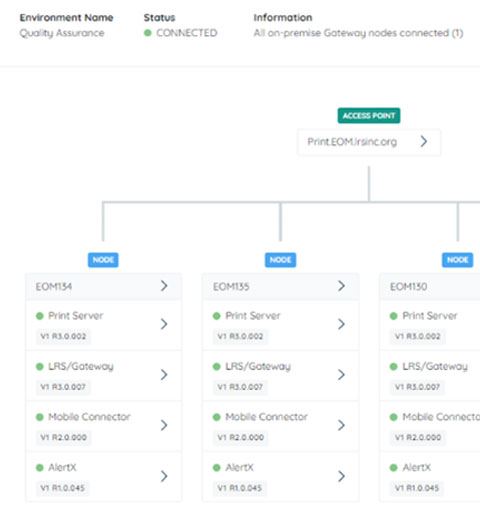Click version V1 R2.0.000 tag in EOM135

(241, 437)
